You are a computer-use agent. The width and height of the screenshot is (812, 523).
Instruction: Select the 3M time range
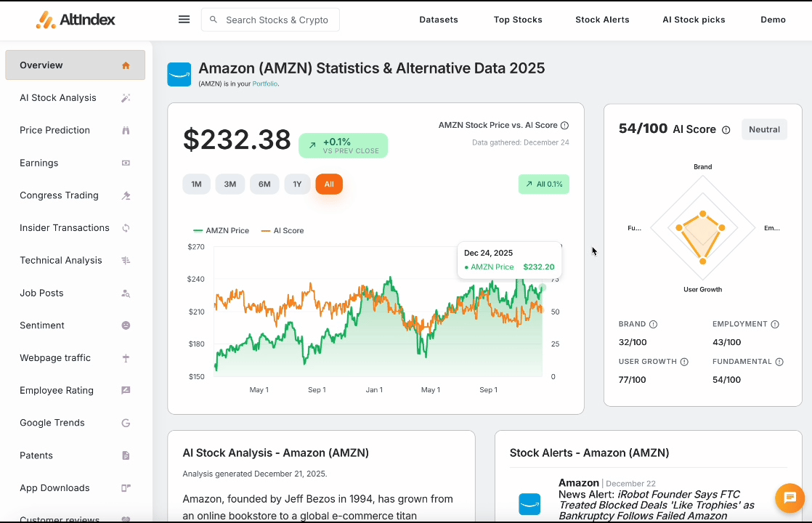pyautogui.click(x=230, y=185)
